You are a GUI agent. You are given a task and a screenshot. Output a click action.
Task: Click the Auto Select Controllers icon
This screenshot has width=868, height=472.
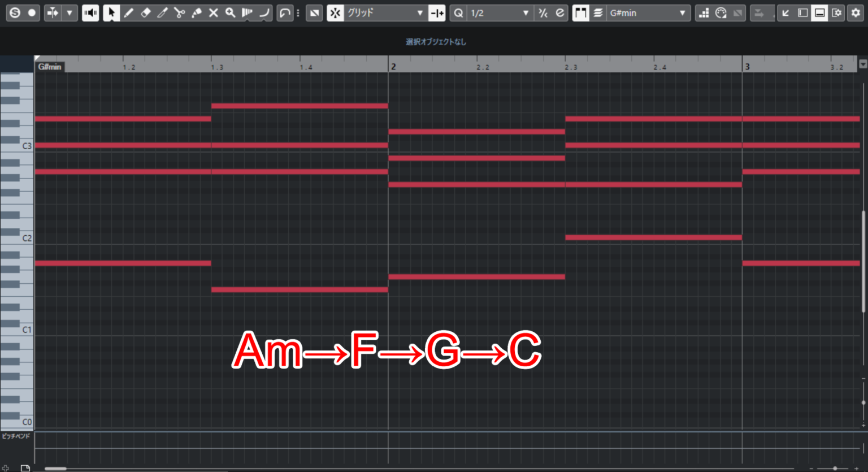[314, 12]
